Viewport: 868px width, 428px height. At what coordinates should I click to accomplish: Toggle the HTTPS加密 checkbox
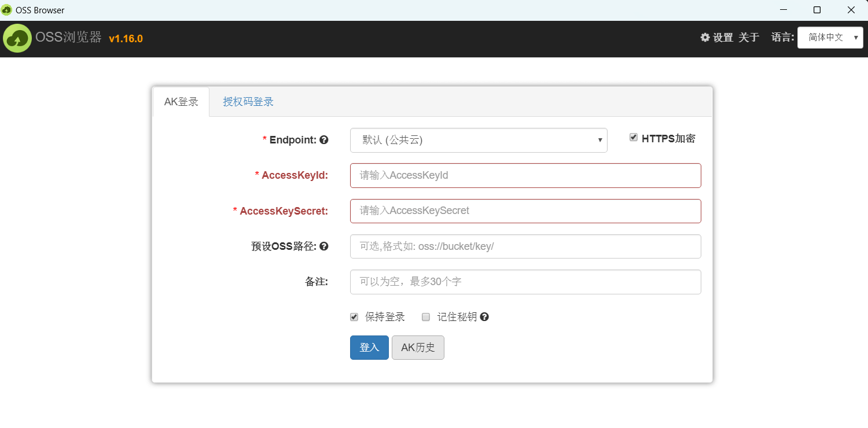click(x=634, y=138)
